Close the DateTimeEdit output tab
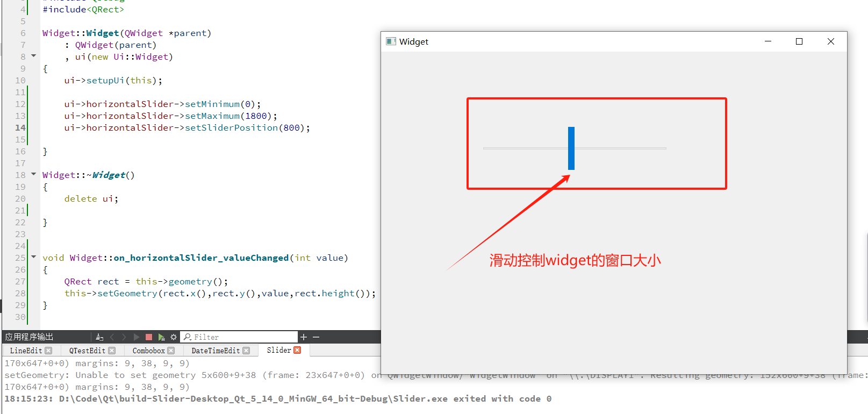Viewport: 868px width, 414px height. 246,351
